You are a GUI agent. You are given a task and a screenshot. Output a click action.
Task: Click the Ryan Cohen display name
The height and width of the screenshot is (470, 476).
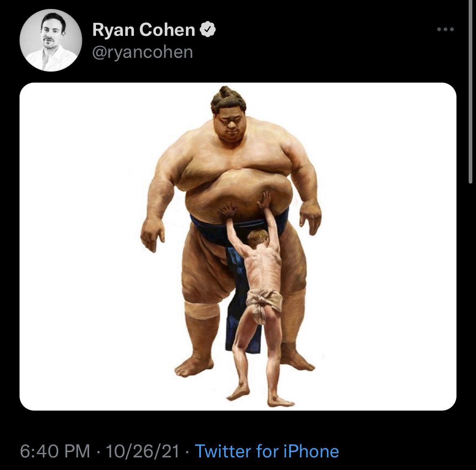(x=144, y=30)
